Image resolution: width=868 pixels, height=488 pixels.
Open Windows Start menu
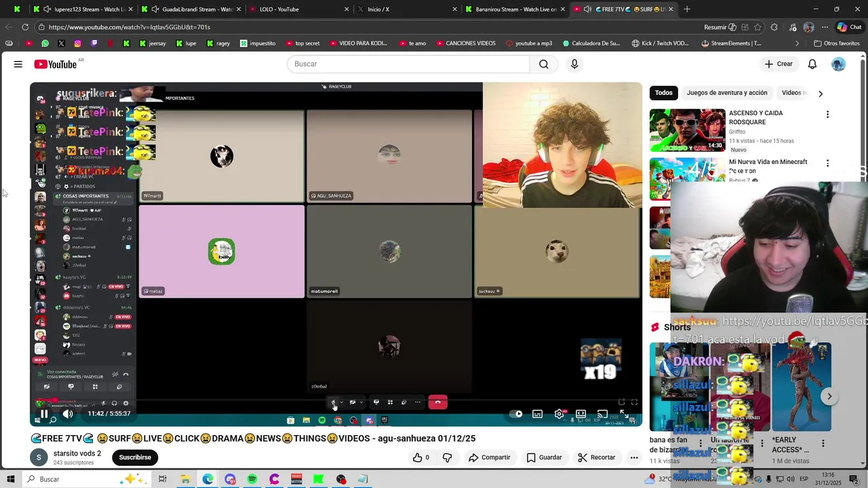(x=11, y=479)
